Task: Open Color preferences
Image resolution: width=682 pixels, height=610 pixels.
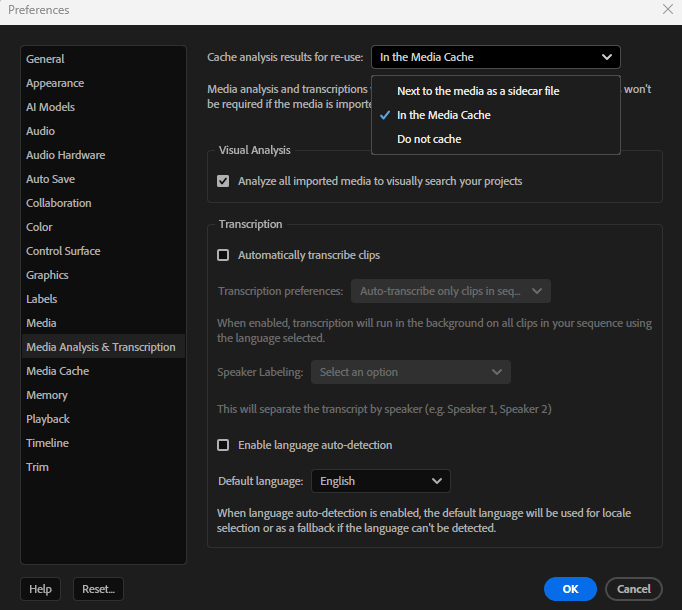Action: (103, 227)
